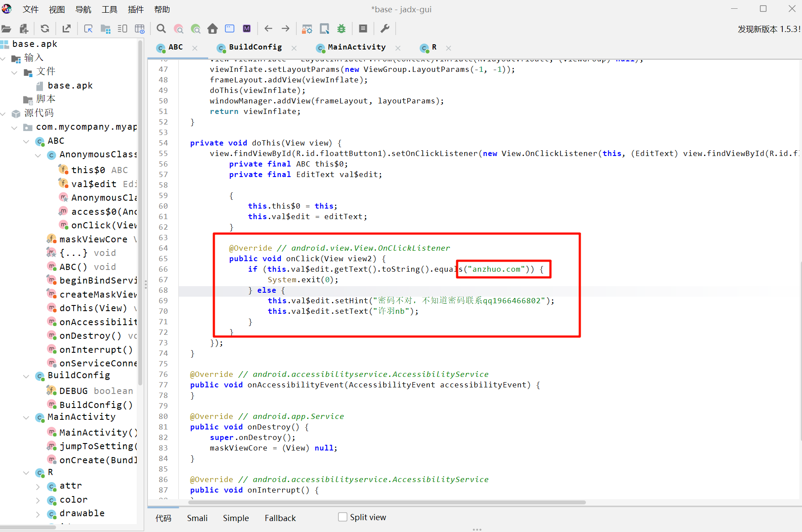Collapse the MainActivity tree node
Image resolution: width=802 pixels, height=532 pixels.
tap(26, 417)
